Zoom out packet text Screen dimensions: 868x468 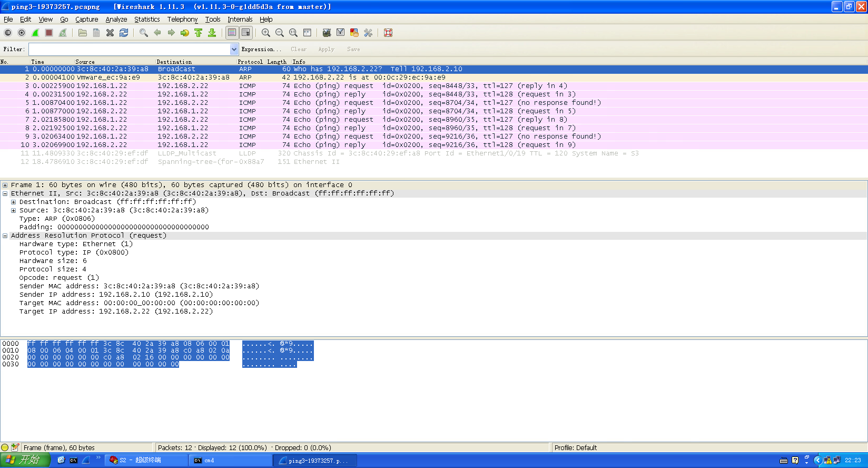(x=280, y=33)
